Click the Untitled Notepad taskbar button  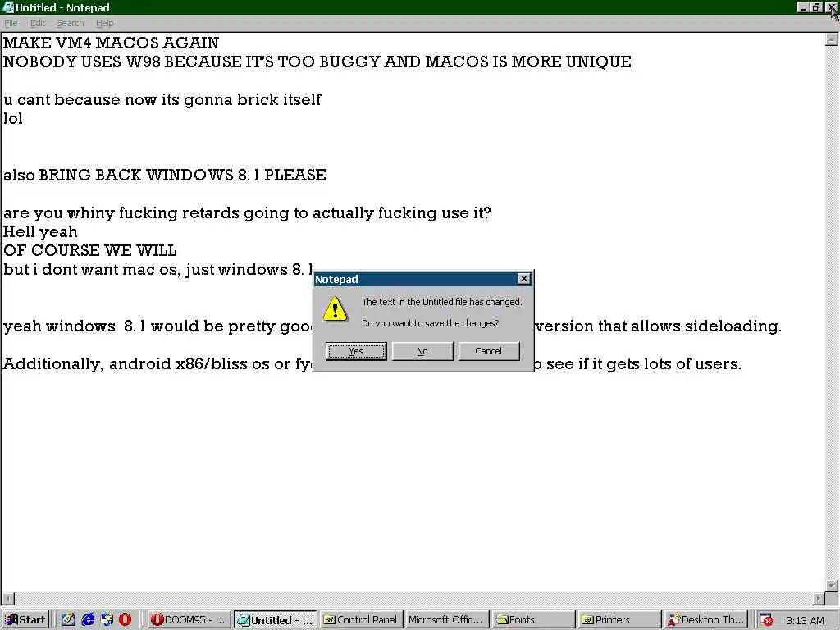(276, 620)
